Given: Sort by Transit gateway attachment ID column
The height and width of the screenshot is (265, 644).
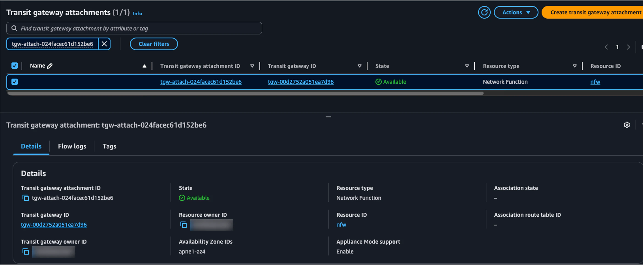Looking at the screenshot, I should tap(252, 66).
